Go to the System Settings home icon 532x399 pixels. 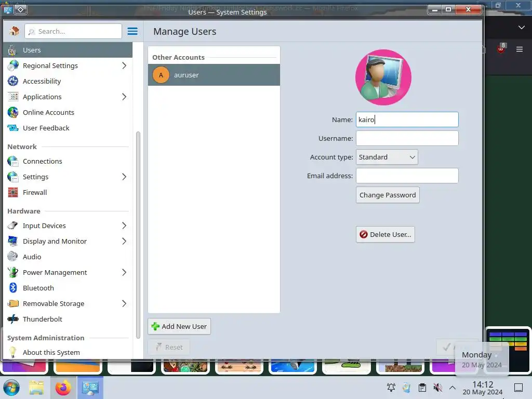pyautogui.click(x=14, y=31)
